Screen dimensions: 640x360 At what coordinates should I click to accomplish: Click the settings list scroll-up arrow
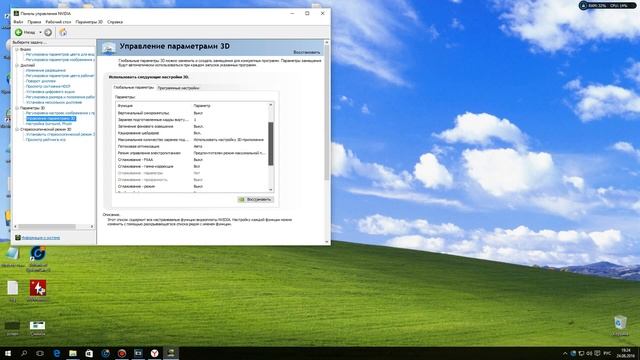(x=271, y=105)
